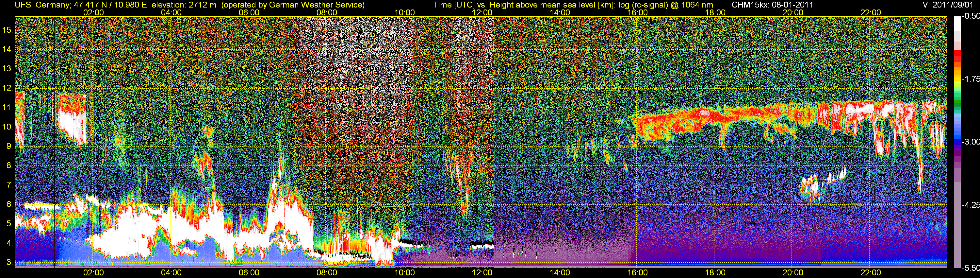Image resolution: width=980 pixels, height=278 pixels.
Task: Click 'elevation: 2712 m' in the header
Action: pyautogui.click(x=184, y=5)
